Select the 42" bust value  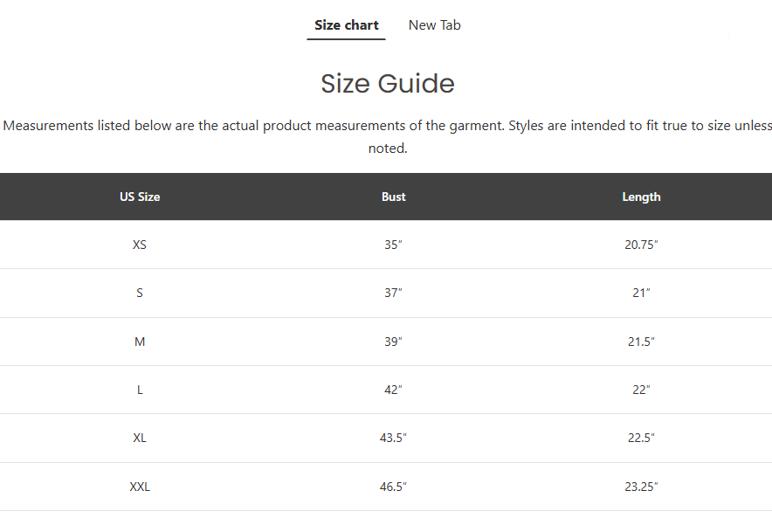click(x=393, y=390)
